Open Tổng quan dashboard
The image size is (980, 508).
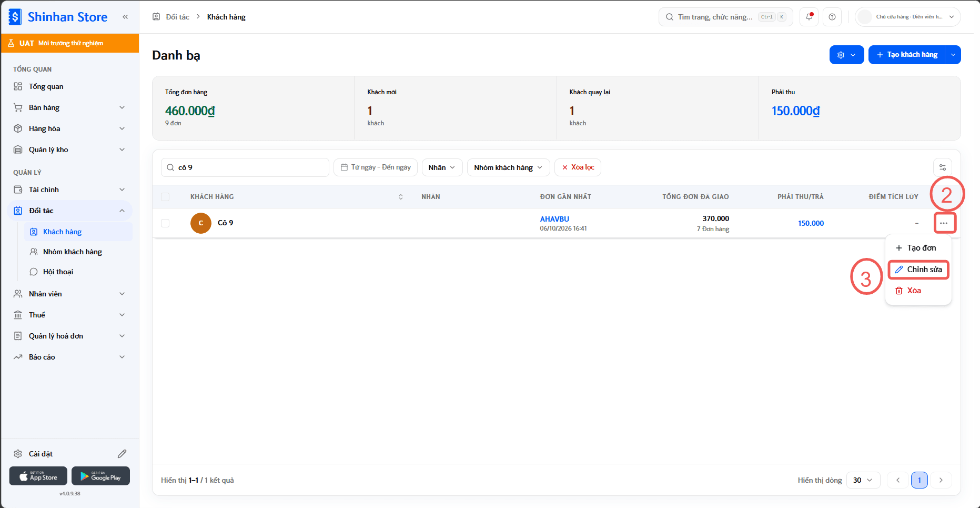point(70,86)
